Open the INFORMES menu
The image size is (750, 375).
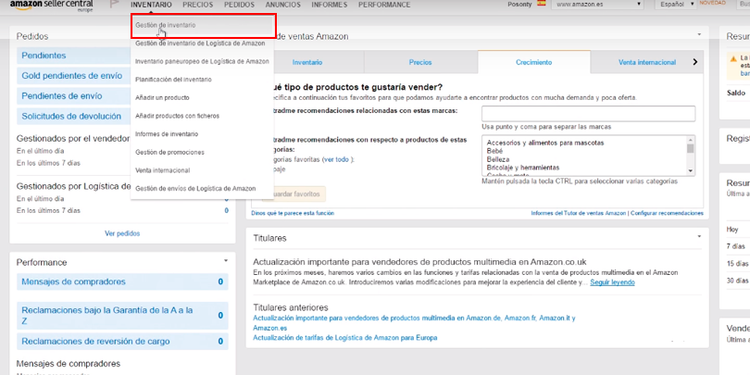coord(329,5)
